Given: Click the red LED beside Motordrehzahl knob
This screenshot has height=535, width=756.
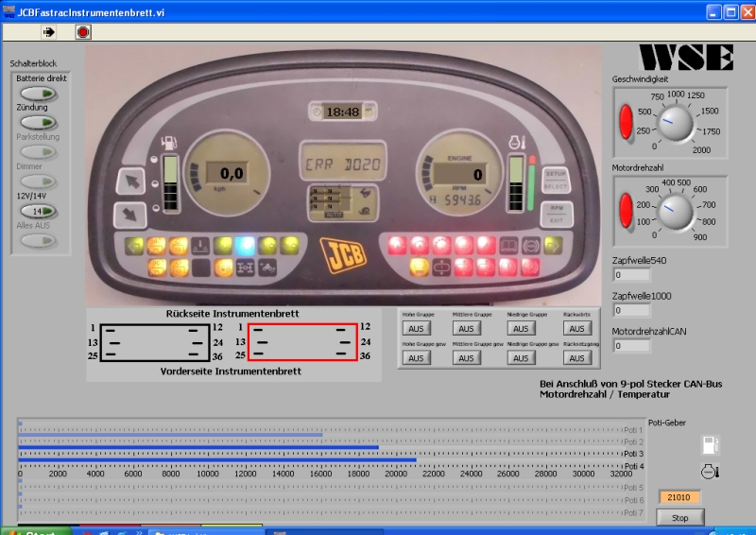Looking at the screenshot, I should (626, 211).
